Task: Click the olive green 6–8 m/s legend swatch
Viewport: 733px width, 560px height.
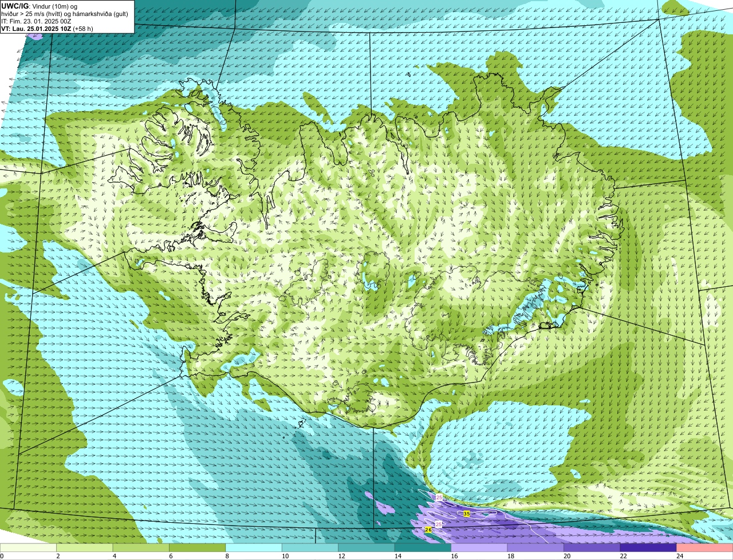Action: [x=197, y=548]
